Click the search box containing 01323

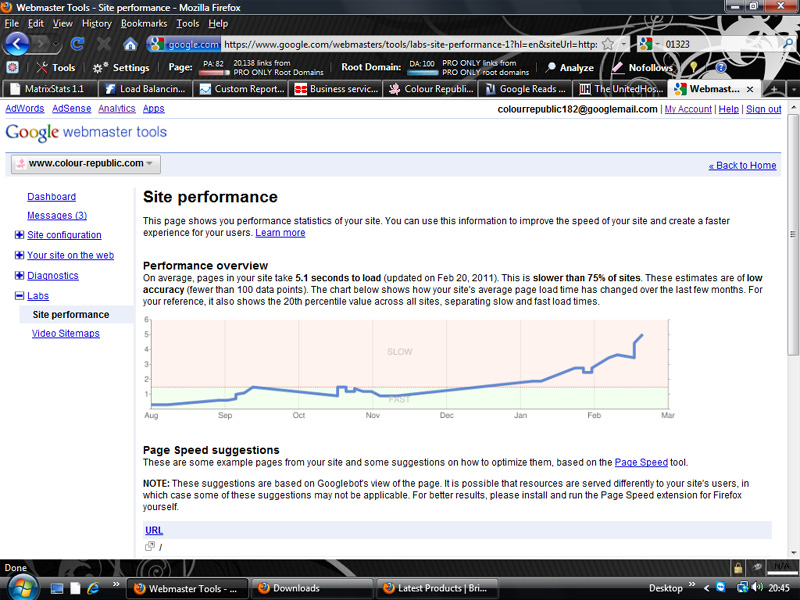tap(721, 44)
